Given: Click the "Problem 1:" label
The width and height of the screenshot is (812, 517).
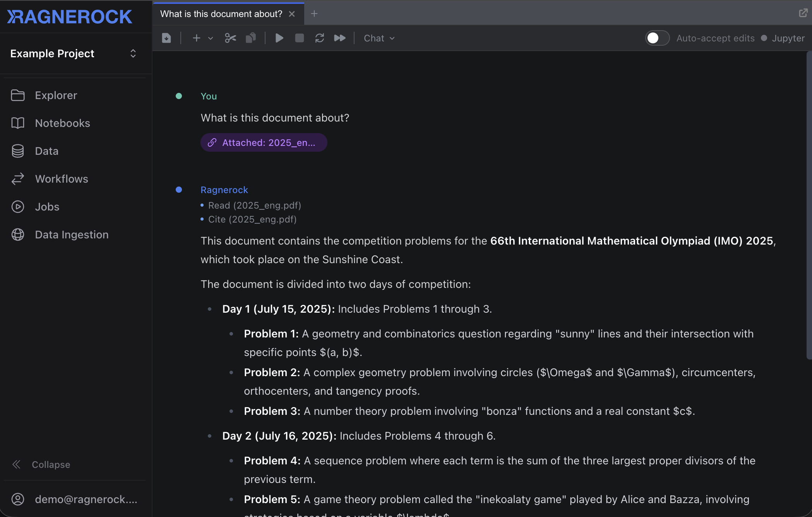Looking at the screenshot, I should coord(271,334).
